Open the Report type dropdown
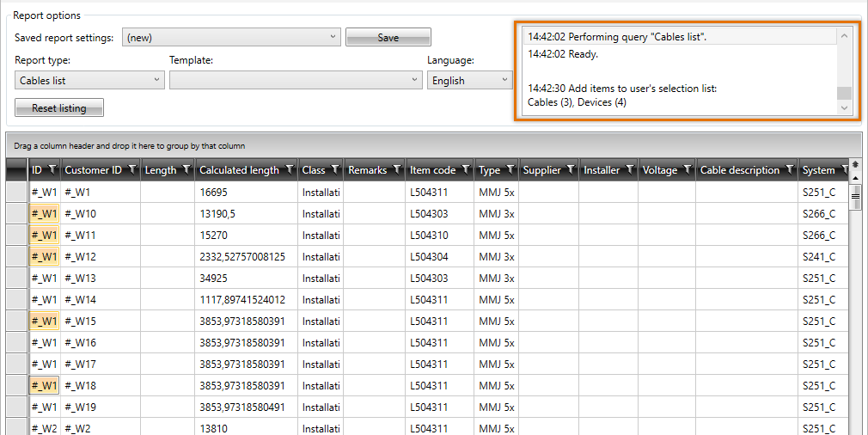This screenshot has height=435, width=868. (157, 80)
